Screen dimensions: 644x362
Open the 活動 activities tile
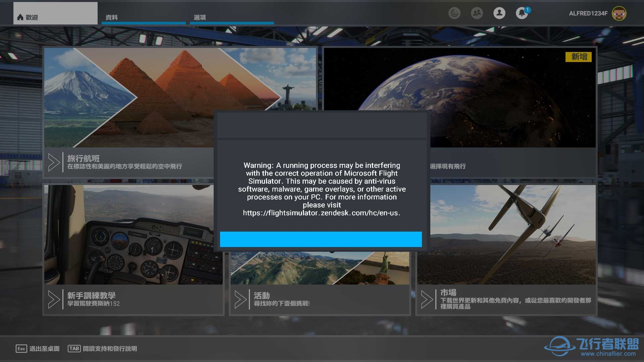pyautogui.click(x=320, y=283)
